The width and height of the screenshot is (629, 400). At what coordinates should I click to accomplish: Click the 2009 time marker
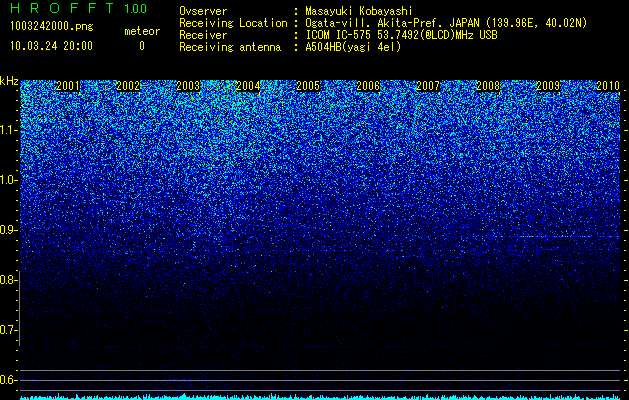click(x=548, y=86)
